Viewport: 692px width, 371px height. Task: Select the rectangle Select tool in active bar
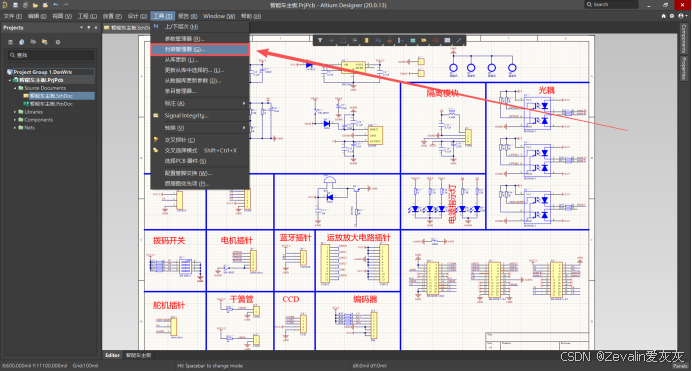click(343, 40)
